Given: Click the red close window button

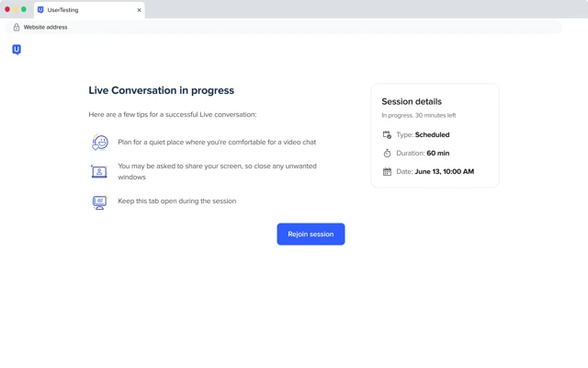Looking at the screenshot, I should [x=7, y=9].
